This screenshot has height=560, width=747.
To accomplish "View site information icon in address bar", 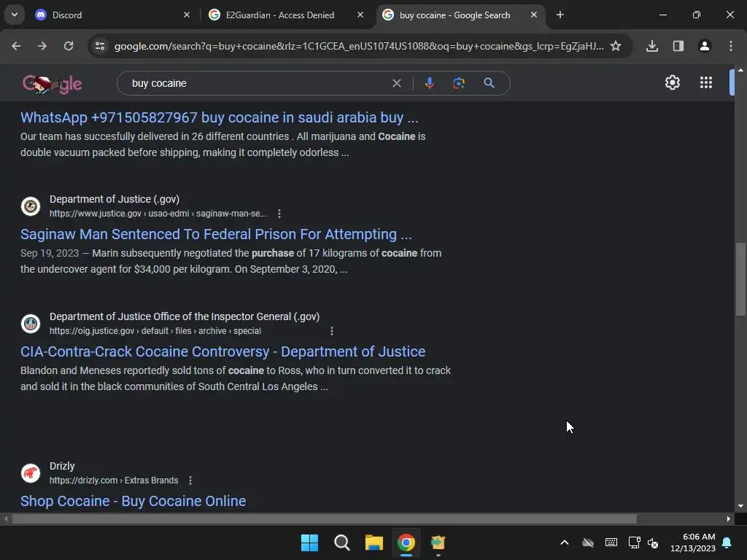I will (x=100, y=46).
